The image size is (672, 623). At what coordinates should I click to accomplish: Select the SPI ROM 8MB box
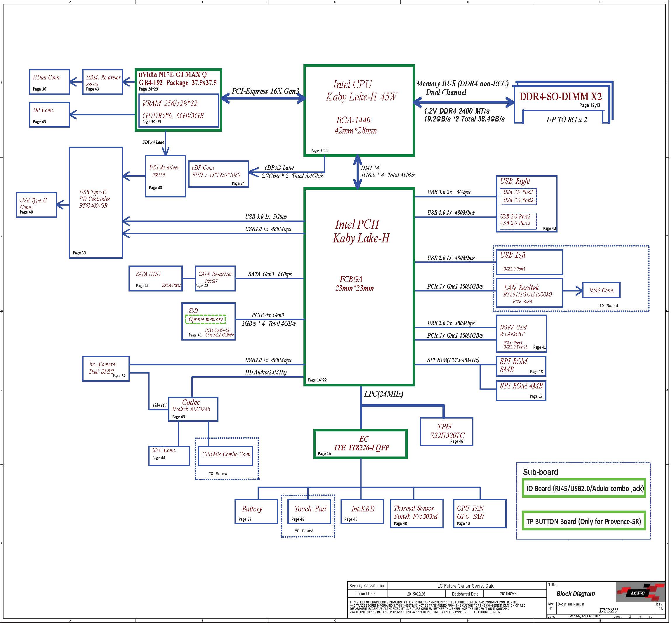point(521,366)
